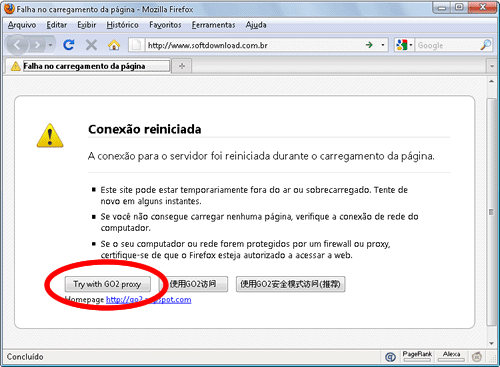The height and width of the screenshot is (367, 500).
Task: Click the Conexão reiniciada heading
Action: coord(145,129)
